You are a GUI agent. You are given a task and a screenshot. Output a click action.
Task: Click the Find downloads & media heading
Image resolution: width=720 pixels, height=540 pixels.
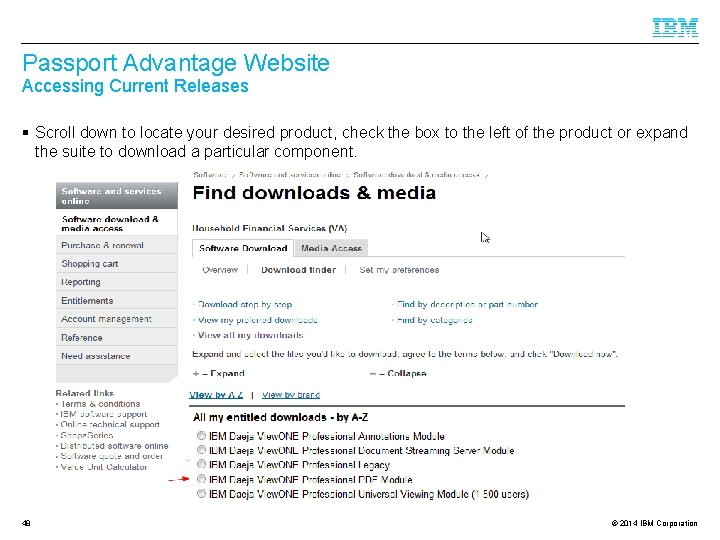pyautogui.click(x=314, y=192)
